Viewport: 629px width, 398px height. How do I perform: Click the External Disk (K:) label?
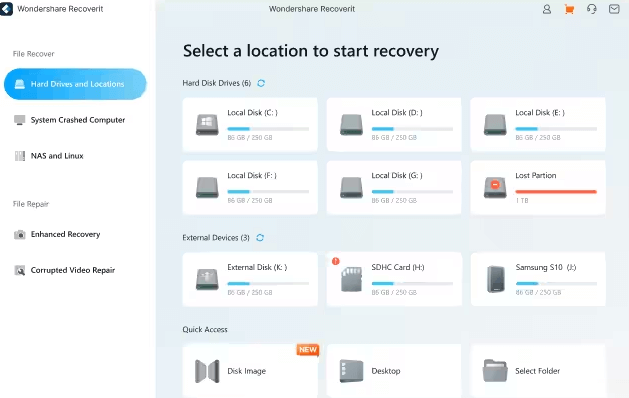tap(257, 267)
